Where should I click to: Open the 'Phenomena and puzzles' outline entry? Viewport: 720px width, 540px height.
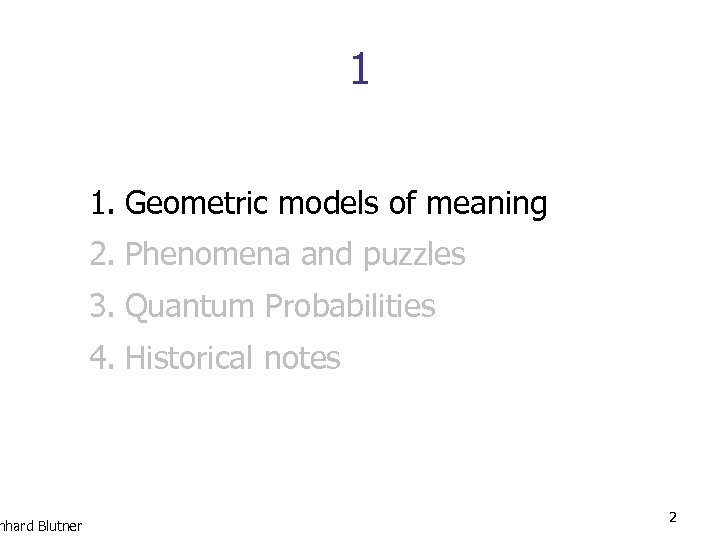(295, 255)
